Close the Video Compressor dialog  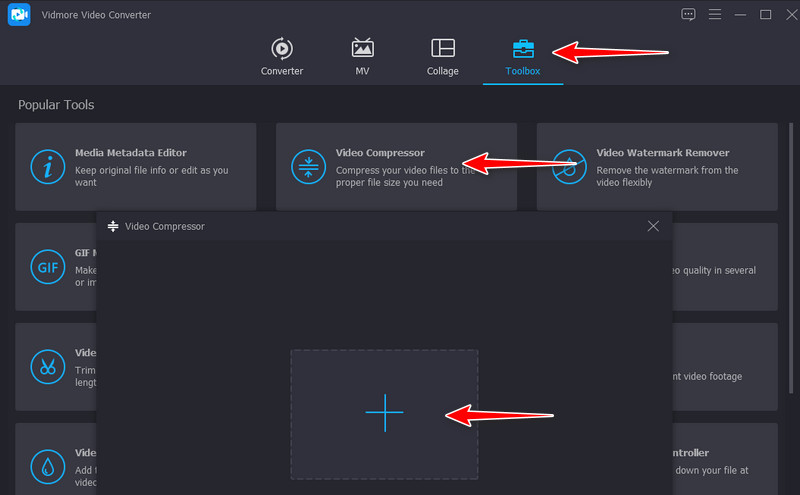(653, 226)
